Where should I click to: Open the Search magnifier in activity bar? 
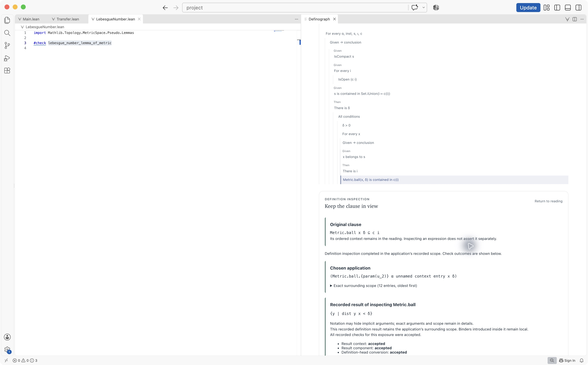click(x=7, y=33)
